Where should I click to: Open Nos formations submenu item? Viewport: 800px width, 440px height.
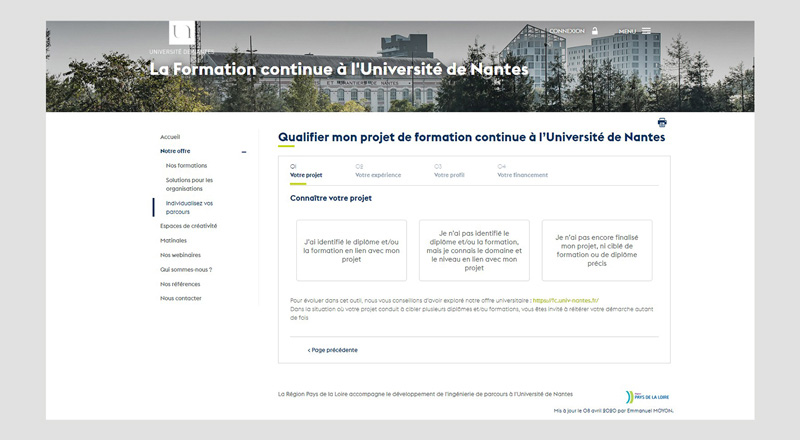point(186,165)
